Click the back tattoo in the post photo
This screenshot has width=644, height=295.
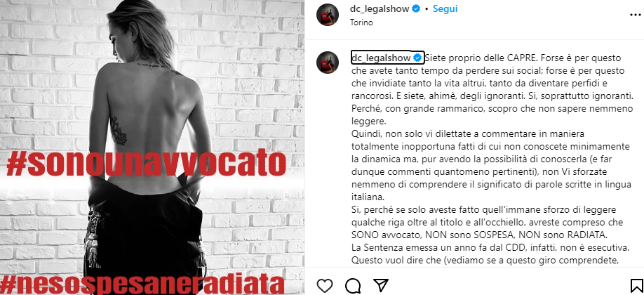coord(119,131)
